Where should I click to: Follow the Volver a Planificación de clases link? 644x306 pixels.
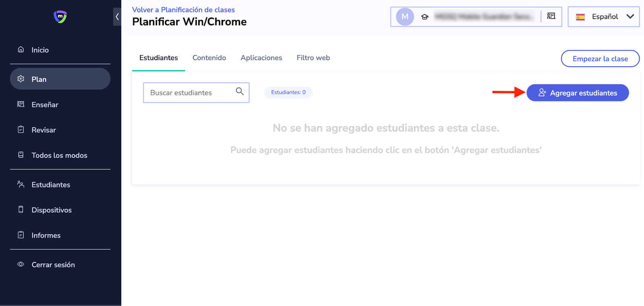click(183, 10)
